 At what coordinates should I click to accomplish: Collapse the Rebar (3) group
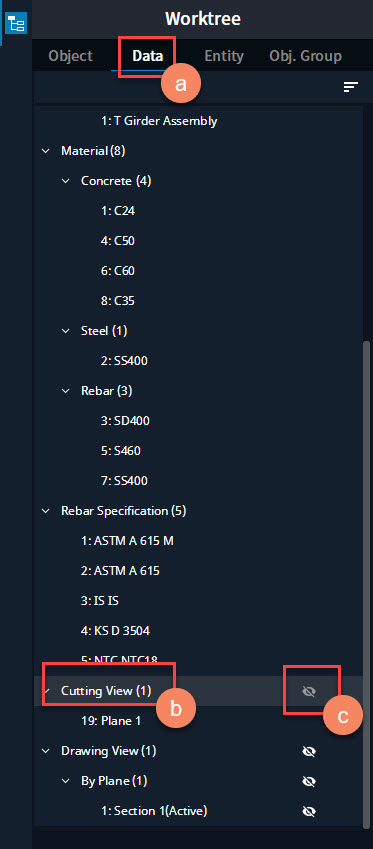66,390
